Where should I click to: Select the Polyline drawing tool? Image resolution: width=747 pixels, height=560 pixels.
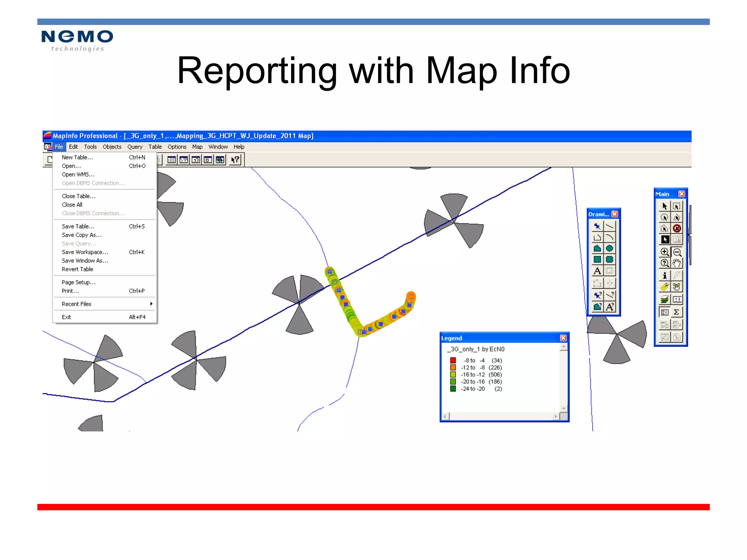pyautogui.click(x=597, y=237)
